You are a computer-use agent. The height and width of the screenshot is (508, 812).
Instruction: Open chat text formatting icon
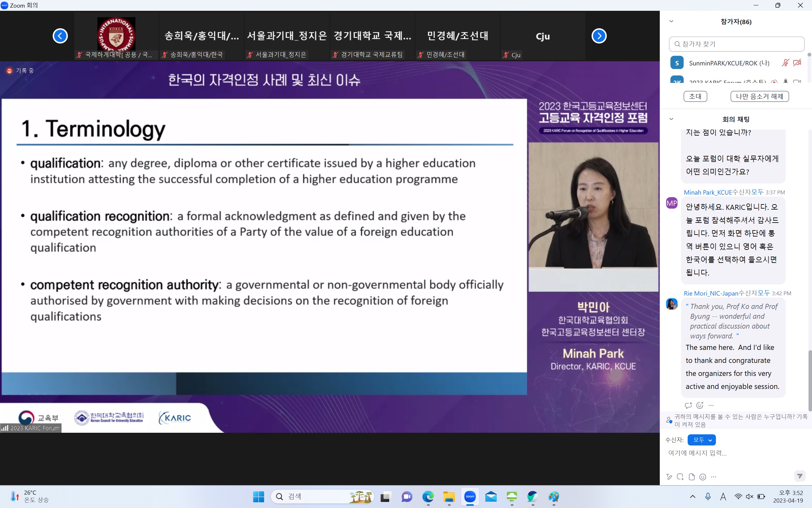point(669,477)
